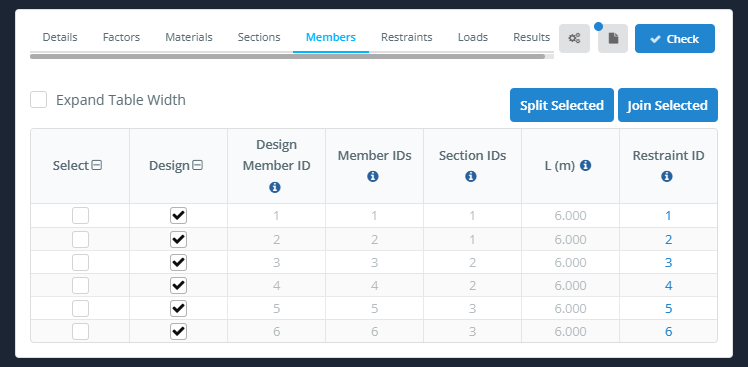Screen dimensions: 748x367
Task: Click the document report icon button
Action: coord(613,39)
